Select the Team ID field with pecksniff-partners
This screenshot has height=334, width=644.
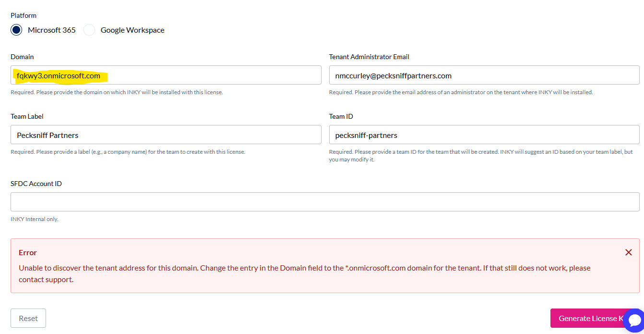[484, 135]
